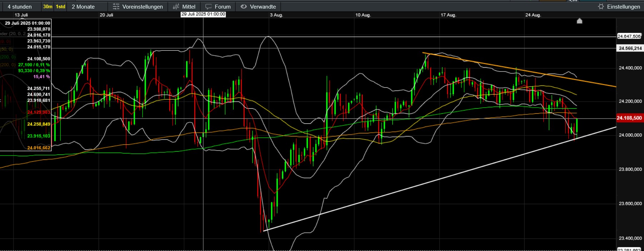Click the 3 Aug. date axis label
This screenshot has height=251, width=644.
(276, 15)
